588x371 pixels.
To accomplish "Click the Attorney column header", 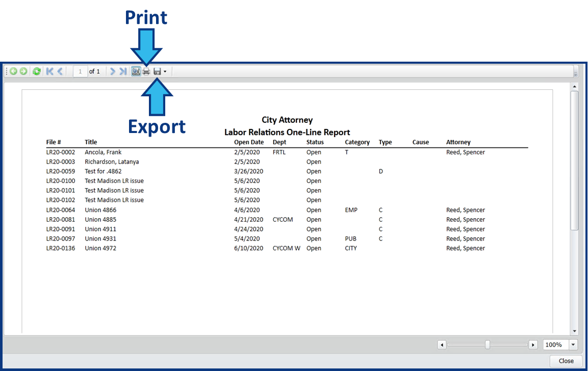I will 458,142.
